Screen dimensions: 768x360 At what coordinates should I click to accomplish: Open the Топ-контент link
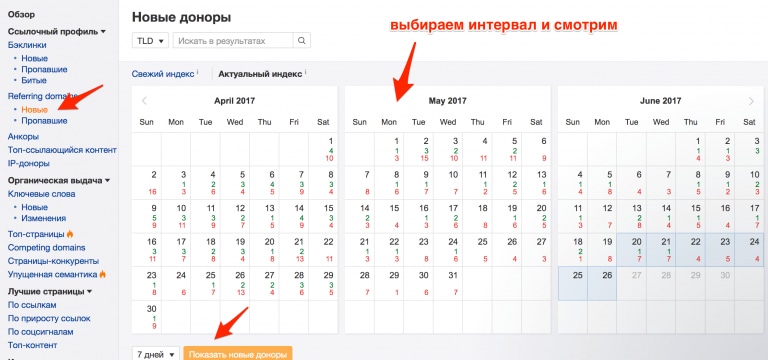pyautogui.click(x=32, y=345)
